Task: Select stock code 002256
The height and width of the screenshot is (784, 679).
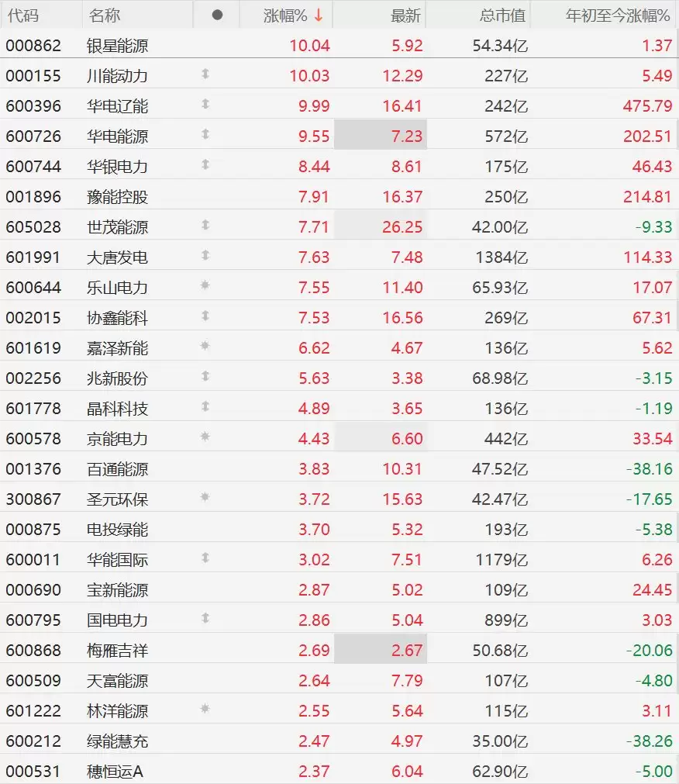Action: coord(33,378)
